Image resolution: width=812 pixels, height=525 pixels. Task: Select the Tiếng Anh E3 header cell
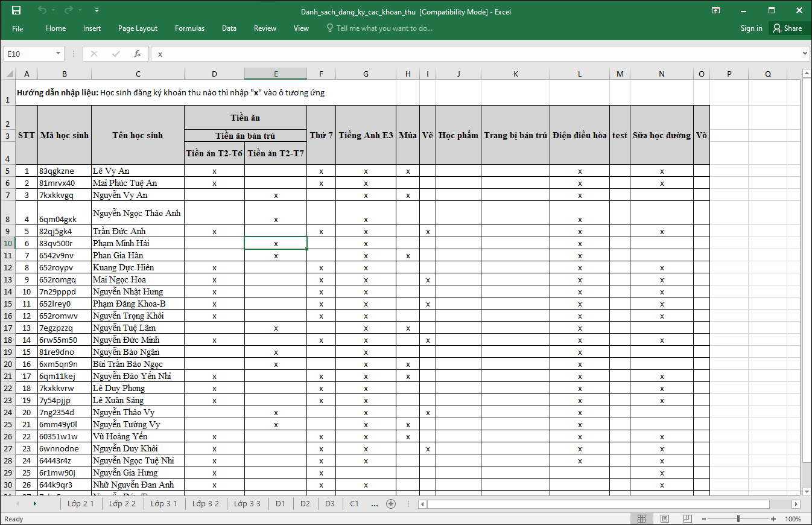pyautogui.click(x=366, y=135)
